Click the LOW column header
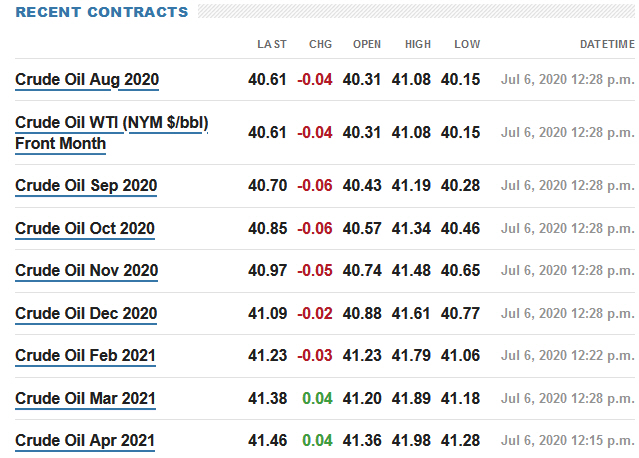Image resolution: width=639 pixels, height=458 pixels. 467,45
